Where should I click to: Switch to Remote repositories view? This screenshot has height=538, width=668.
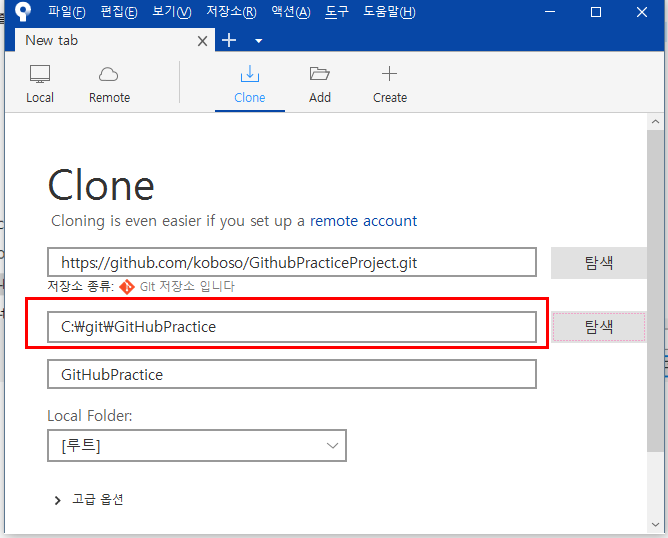(109, 84)
